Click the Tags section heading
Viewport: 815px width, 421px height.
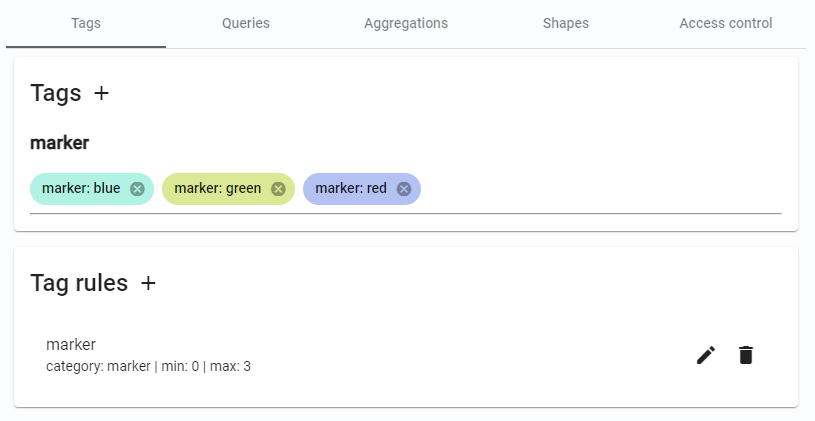(x=56, y=93)
